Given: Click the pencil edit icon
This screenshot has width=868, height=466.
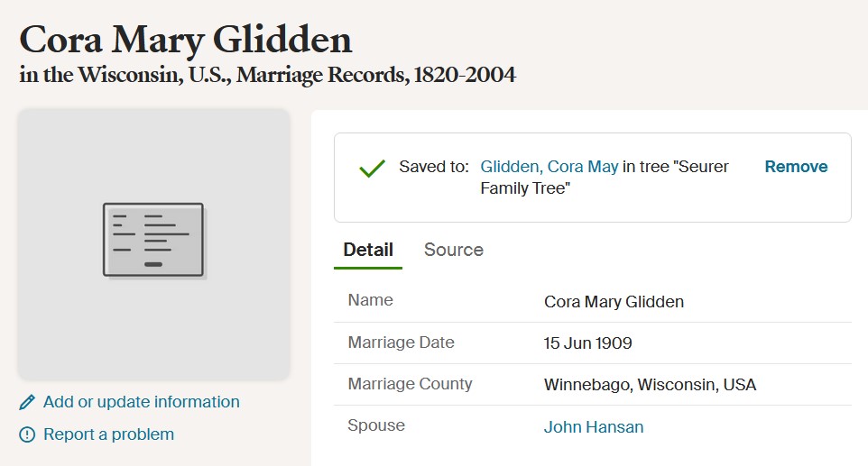Looking at the screenshot, I should click(x=27, y=402).
